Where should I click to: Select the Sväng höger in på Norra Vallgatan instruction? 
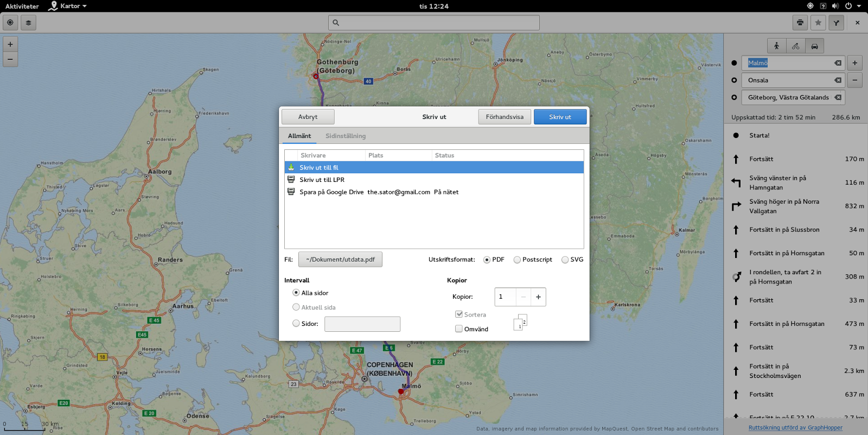point(796,206)
